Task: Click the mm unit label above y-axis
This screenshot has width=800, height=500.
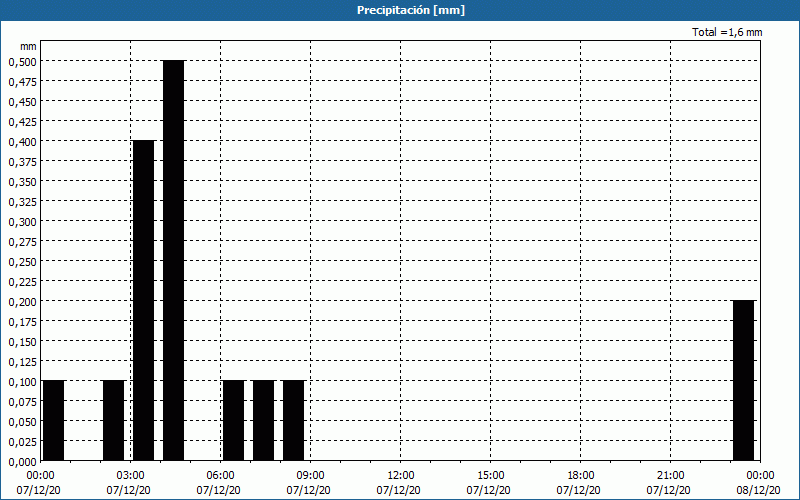Action: 28,46
